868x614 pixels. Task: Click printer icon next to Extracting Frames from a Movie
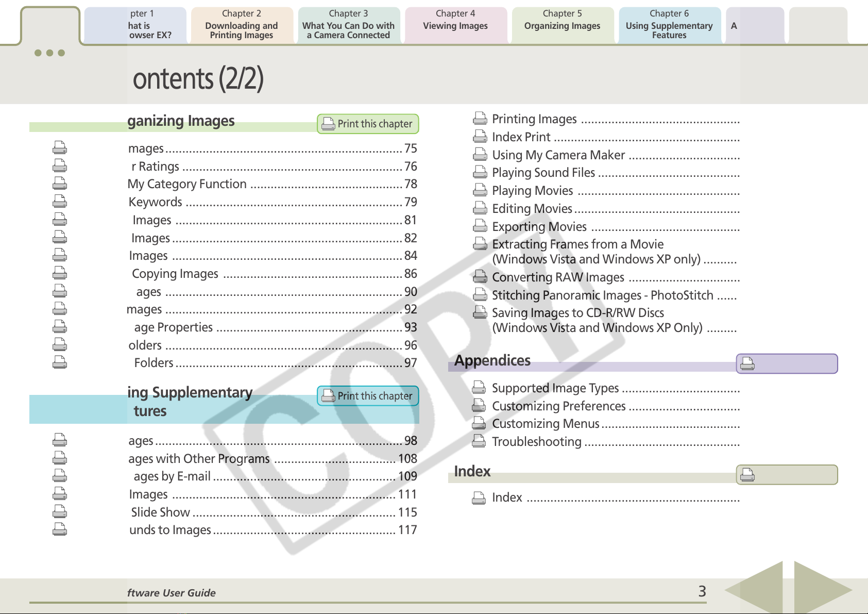480,244
